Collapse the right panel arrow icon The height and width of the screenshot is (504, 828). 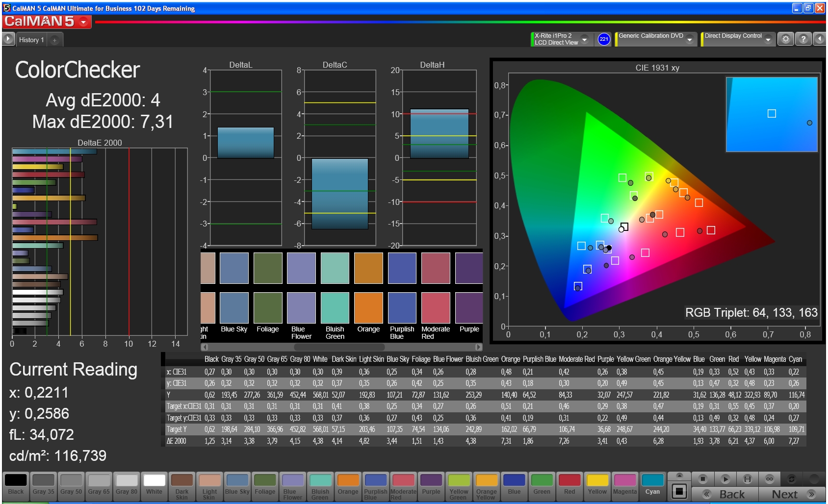pyautogui.click(x=819, y=39)
